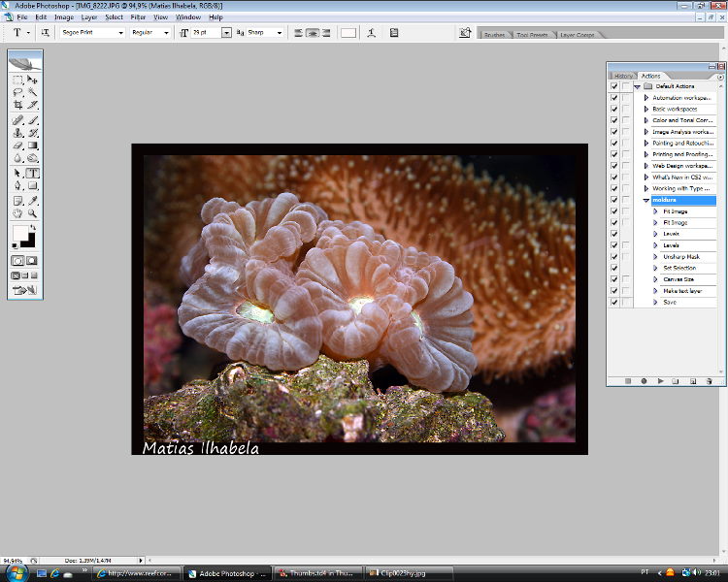Select the Crop tool
Image resolution: width=728 pixels, height=582 pixels.
pos(18,105)
